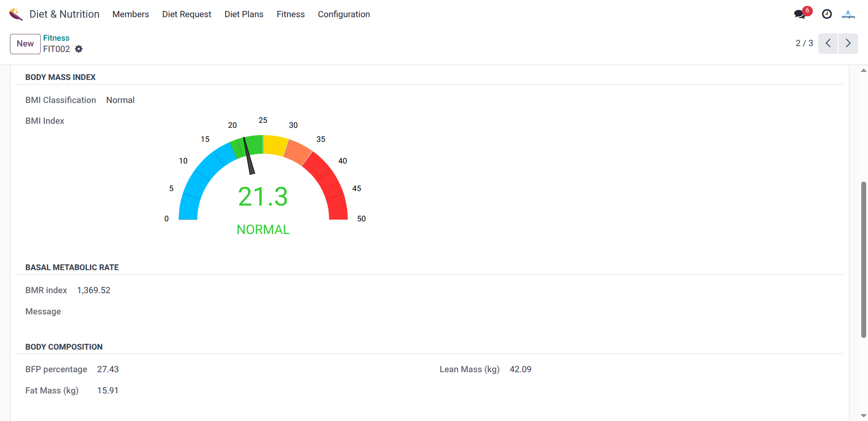Image resolution: width=868 pixels, height=421 pixels.
Task: Click the Diet & Nutrition app logo icon
Action: point(16,14)
